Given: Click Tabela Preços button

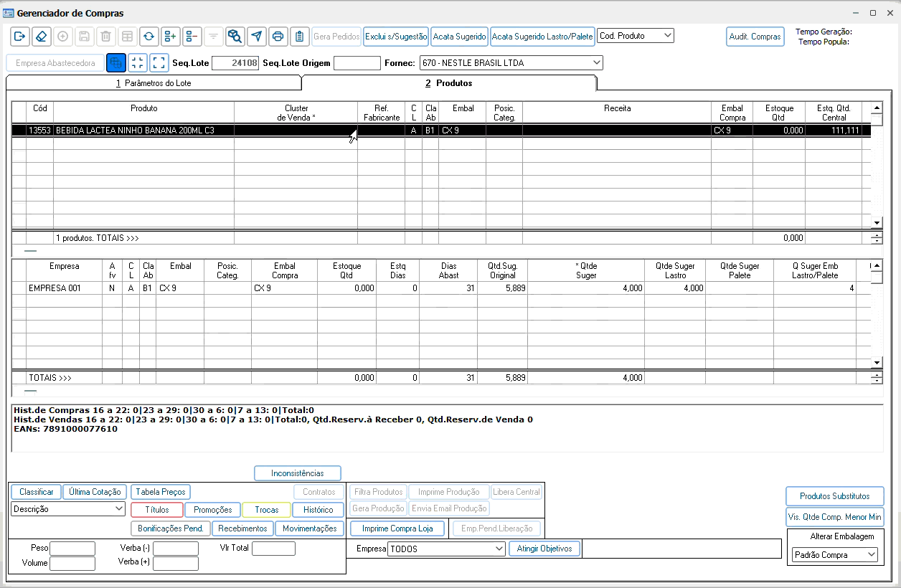Looking at the screenshot, I should (x=161, y=492).
